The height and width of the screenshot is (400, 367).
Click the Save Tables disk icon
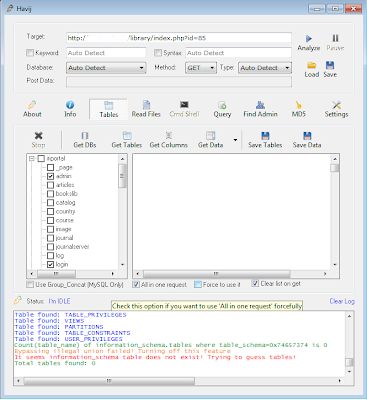pyautogui.click(x=265, y=135)
